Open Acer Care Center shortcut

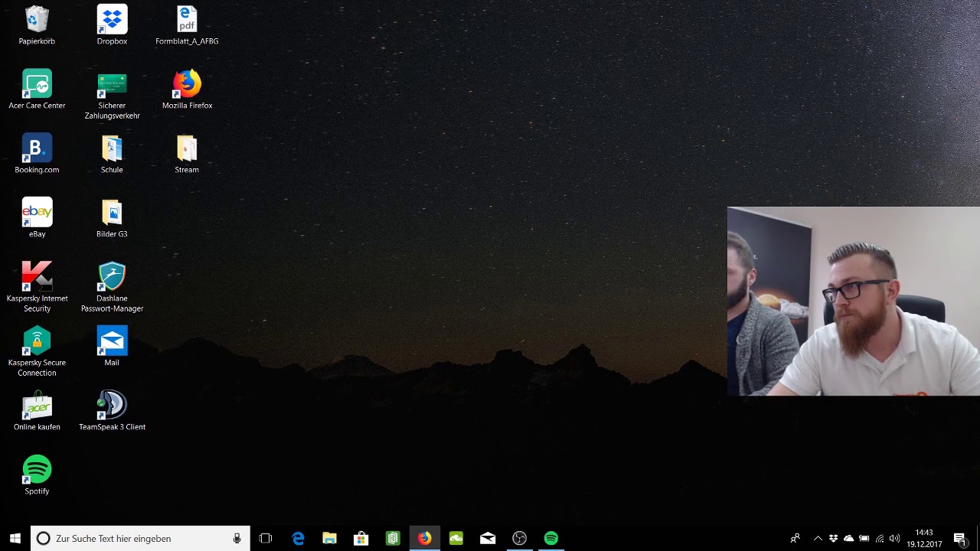click(37, 90)
